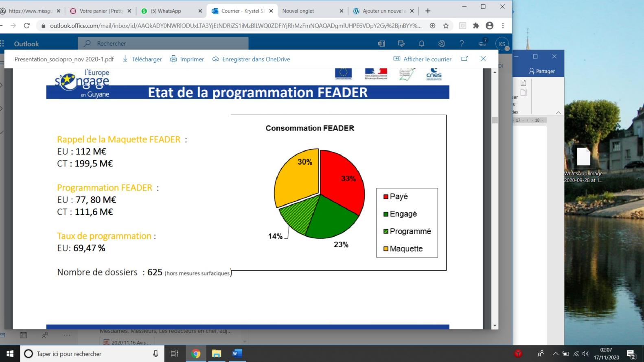
Task: Click the Word icon in taskbar
Action: pyautogui.click(x=237, y=353)
